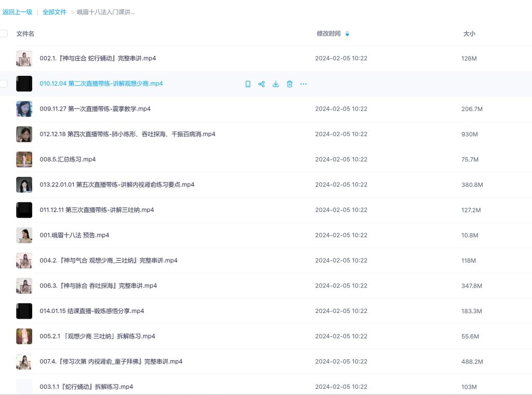Image resolution: width=532 pixels, height=395 pixels.
Task: Open the highlighted file 010.12.04 第二次直播带练
Action: point(102,84)
